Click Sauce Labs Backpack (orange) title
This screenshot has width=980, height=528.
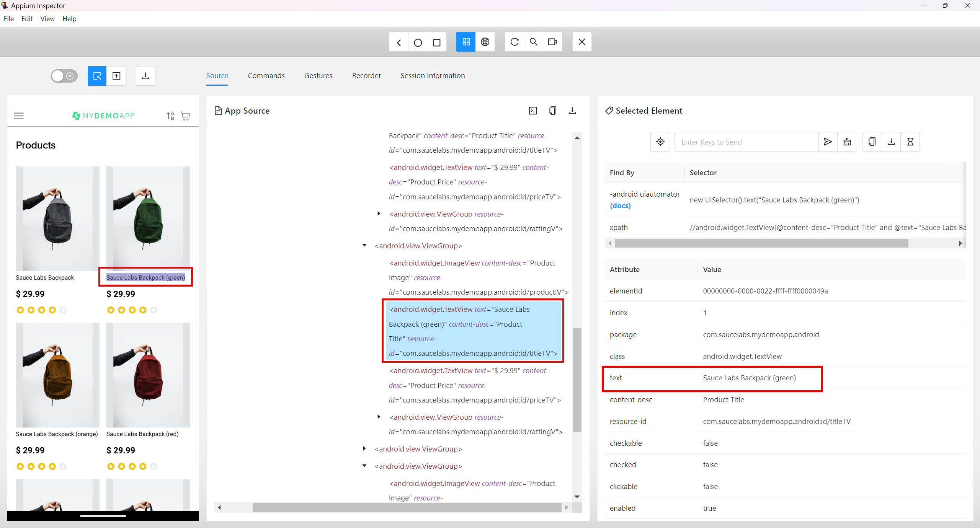click(57, 434)
